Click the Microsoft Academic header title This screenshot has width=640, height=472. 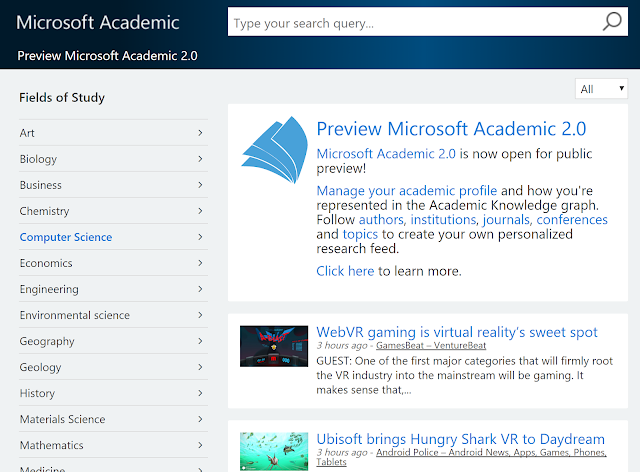98,22
